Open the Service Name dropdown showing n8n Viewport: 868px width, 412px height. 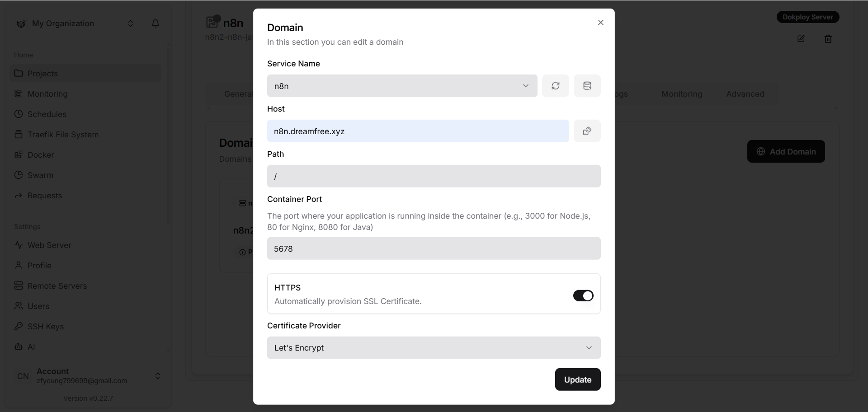pos(402,86)
